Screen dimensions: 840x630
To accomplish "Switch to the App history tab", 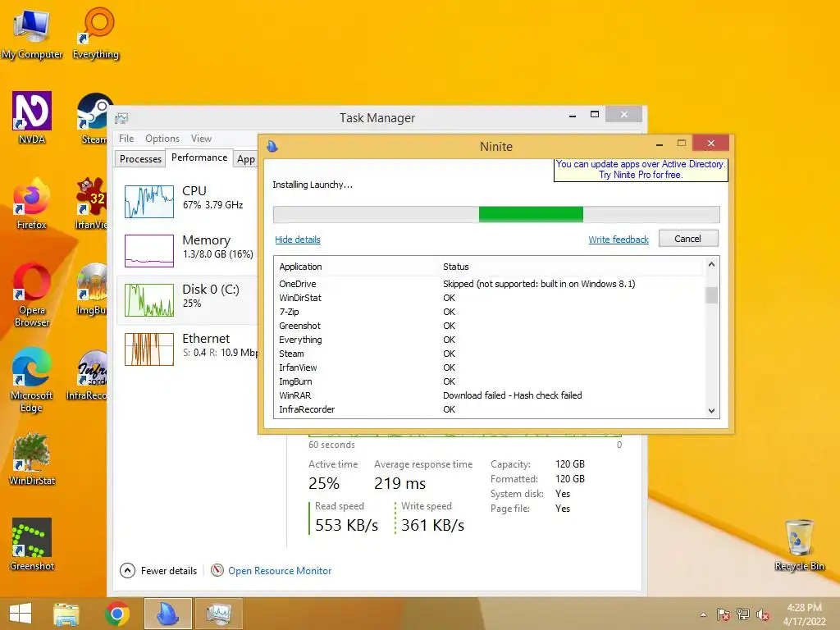I will coord(246,159).
